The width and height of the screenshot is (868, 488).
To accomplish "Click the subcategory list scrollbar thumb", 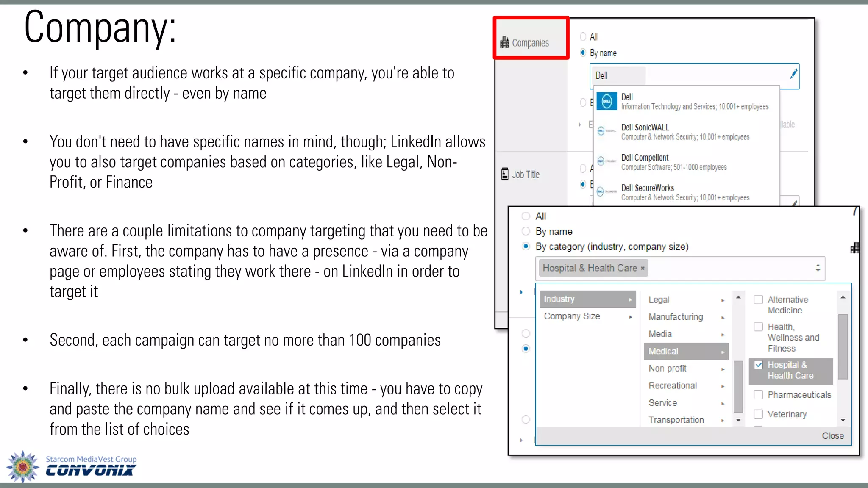I will coord(843,347).
